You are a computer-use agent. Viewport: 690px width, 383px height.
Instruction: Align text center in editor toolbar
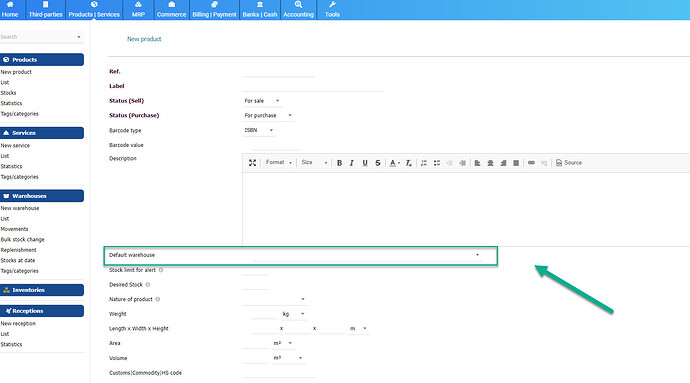(x=490, y=163)
